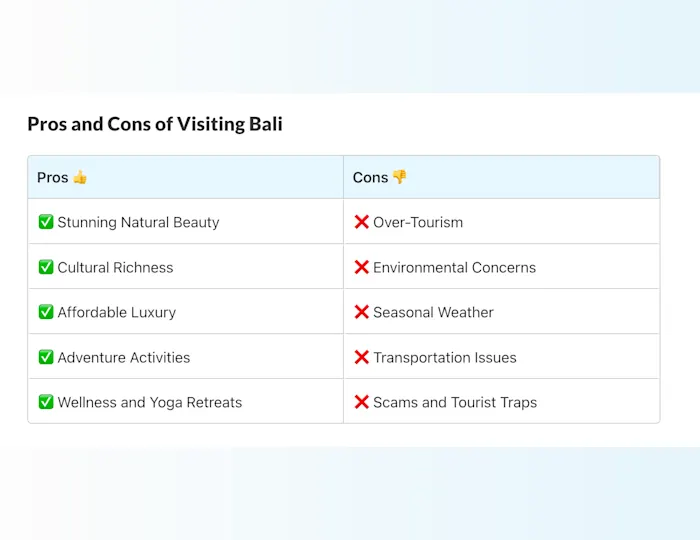The image size is (700, 540).
Task: Click red X beside Environmental Concerns
Action: [x=361, y=267]
